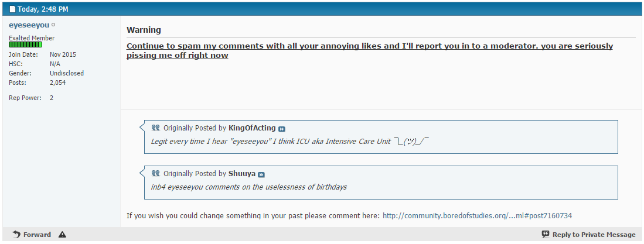Click the speech bubble reply icon

click(546, 234)
